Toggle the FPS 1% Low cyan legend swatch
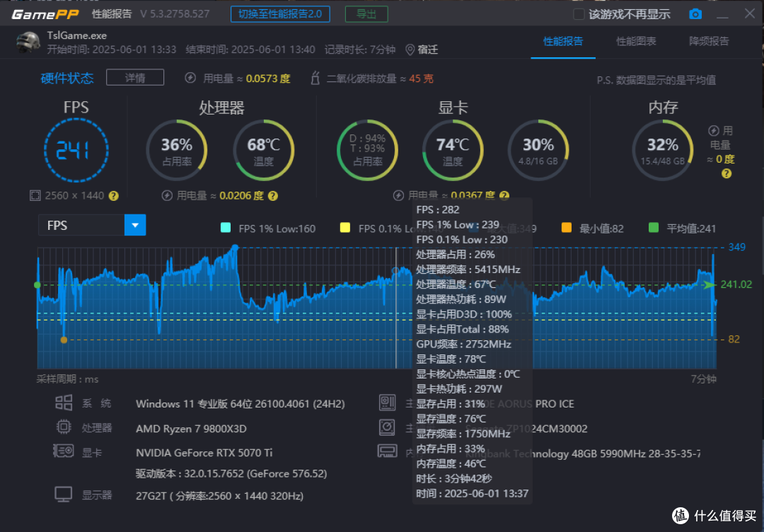 pyautogui.click(x=226, y=228)
